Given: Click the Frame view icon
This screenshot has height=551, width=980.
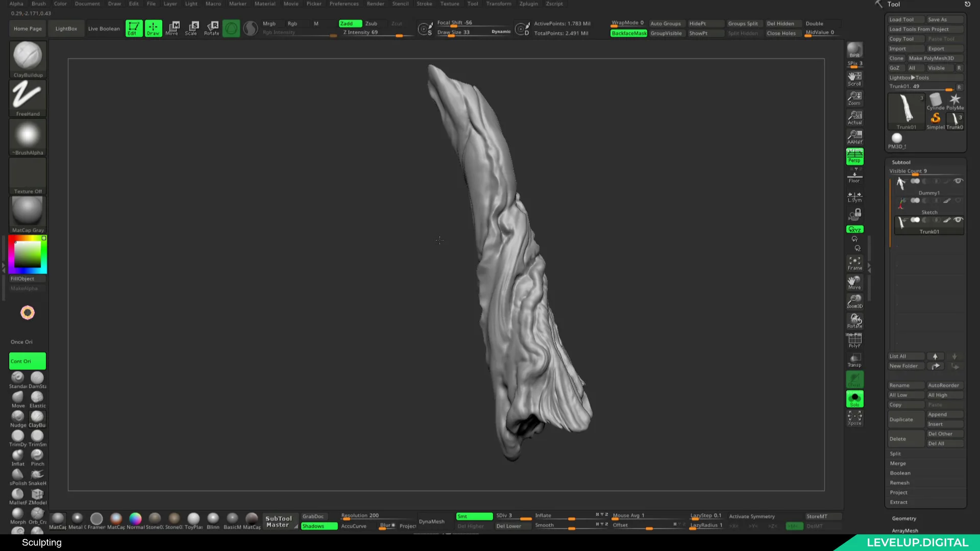Looking at the screenshot, I should pyautogui.click(x=854, y=263).
